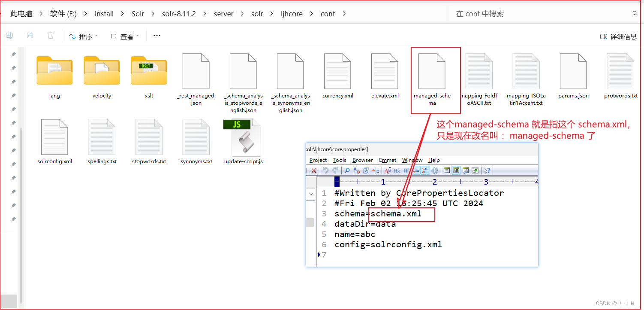
Task: Click the Hx hex viewer icon
Action: pyautogui.click(x=397, y=170)
